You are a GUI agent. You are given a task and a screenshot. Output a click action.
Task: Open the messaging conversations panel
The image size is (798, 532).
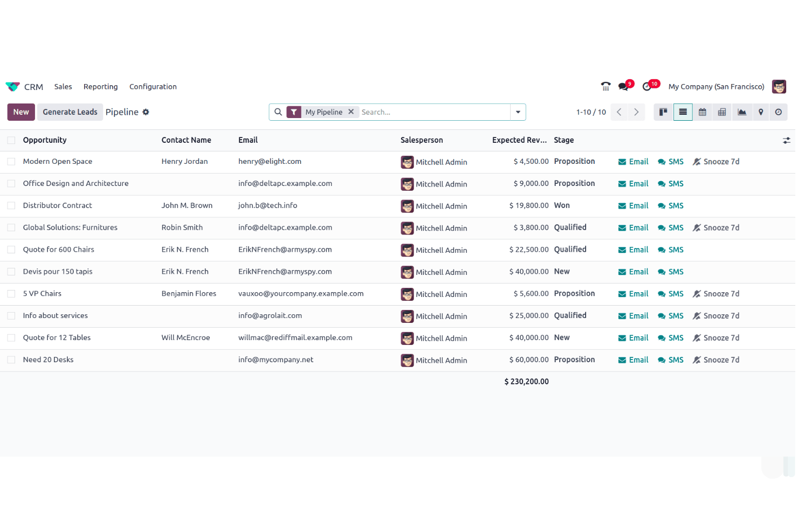[x=624, y=86]
